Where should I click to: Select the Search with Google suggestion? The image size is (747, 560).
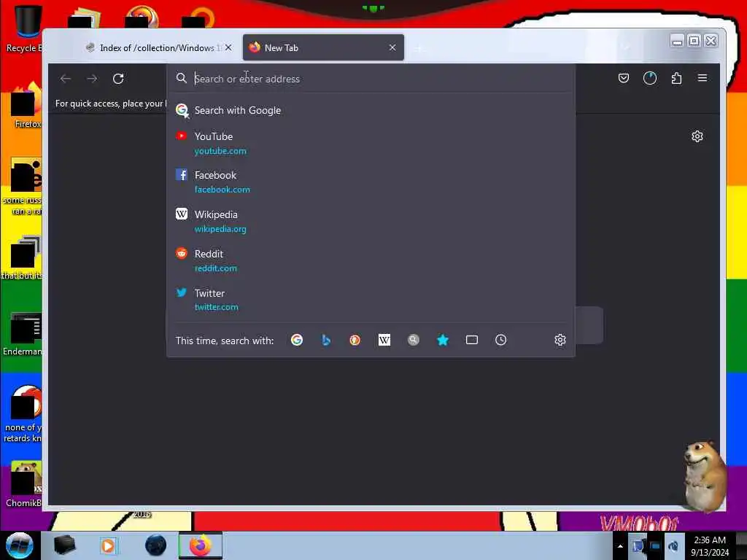(x=371, y=111)
